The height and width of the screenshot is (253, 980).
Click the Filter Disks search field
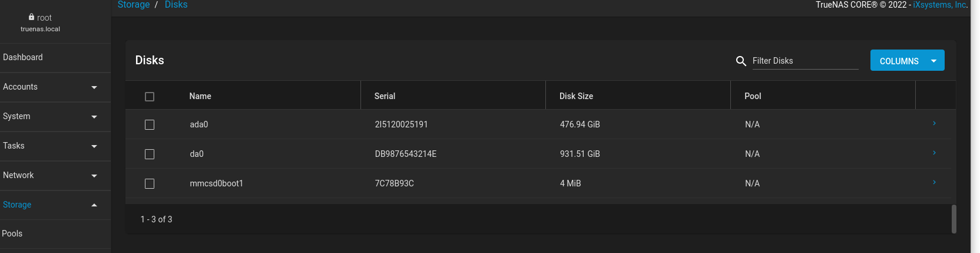coord(804,61)
